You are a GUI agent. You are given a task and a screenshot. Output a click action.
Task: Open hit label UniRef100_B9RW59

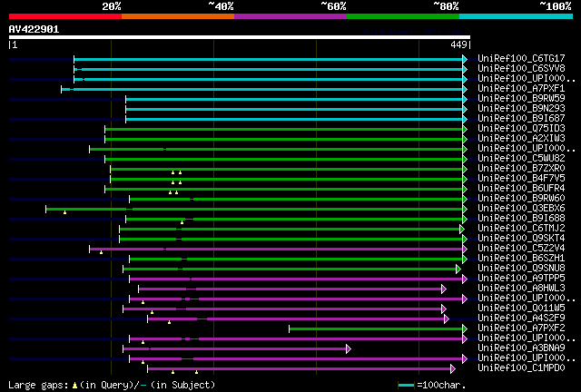[521, 98]
